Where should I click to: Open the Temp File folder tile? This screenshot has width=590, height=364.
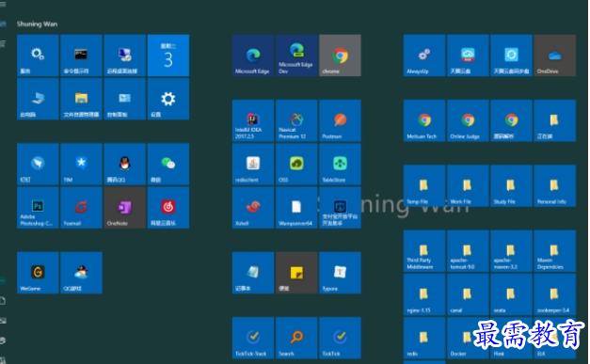(x=424, y=185)
